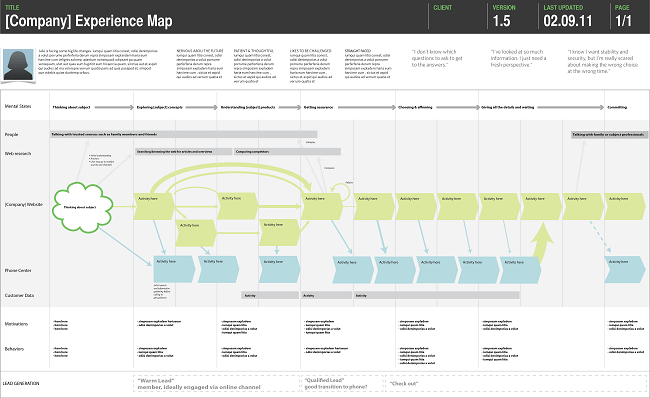Select Talking with family or professionals bar
The image size is (650, 398).
point(609,135)
